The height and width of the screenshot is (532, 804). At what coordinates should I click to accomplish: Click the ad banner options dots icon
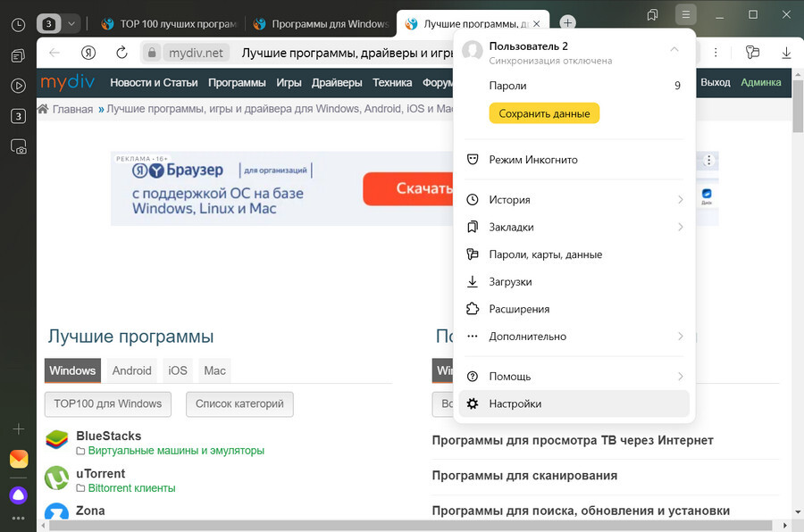click(x=708, y=160)
